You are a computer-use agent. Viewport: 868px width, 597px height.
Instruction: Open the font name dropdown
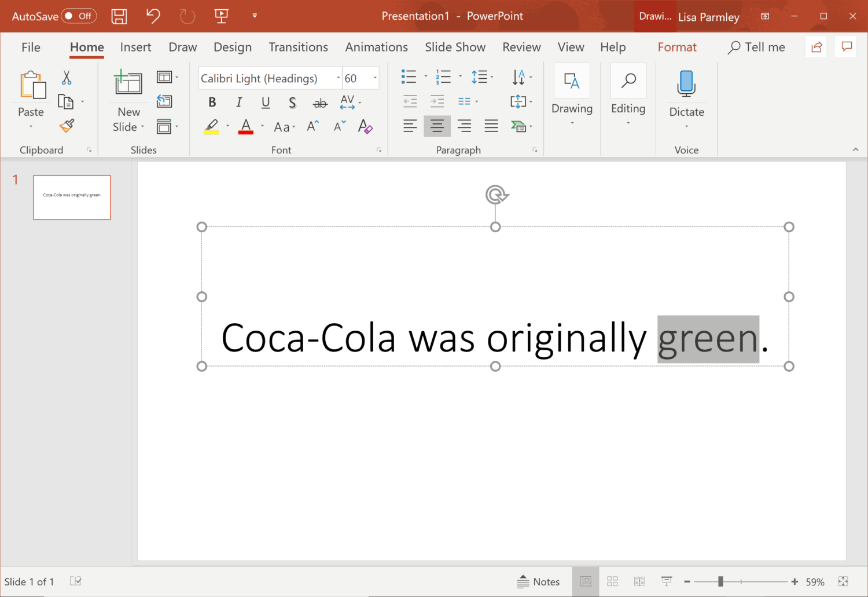tap(338, 78)
